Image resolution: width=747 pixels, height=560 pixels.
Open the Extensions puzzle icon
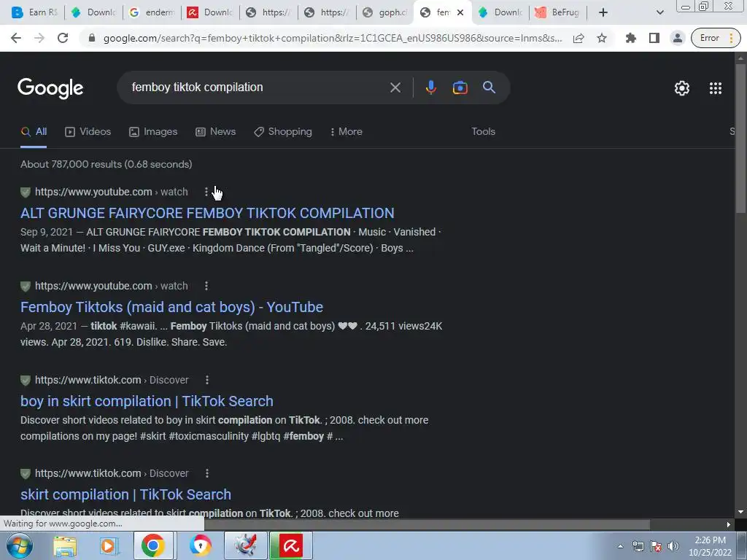pyautogui.click(x=631, y=38)
